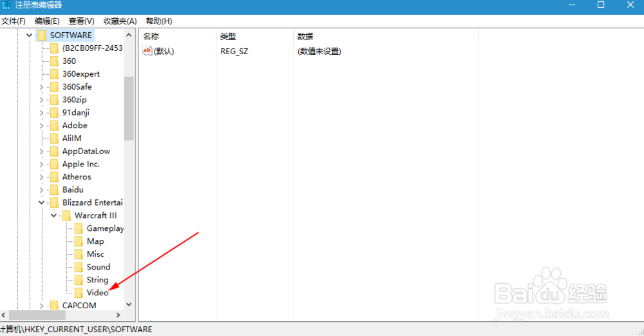Click the Apple Inc. folder icon
Screen dimensions: 644x336
pyautogui.click(x=54, y=164)
